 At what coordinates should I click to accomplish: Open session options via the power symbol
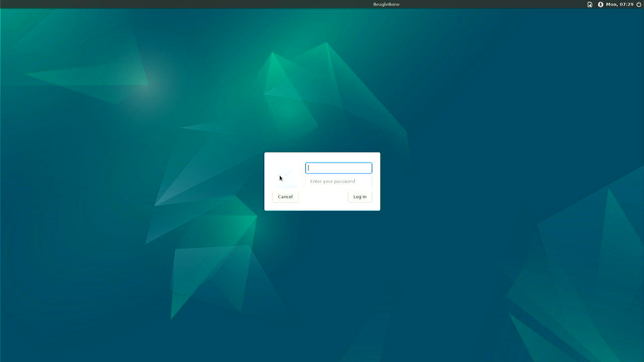[x=638, y=5]
